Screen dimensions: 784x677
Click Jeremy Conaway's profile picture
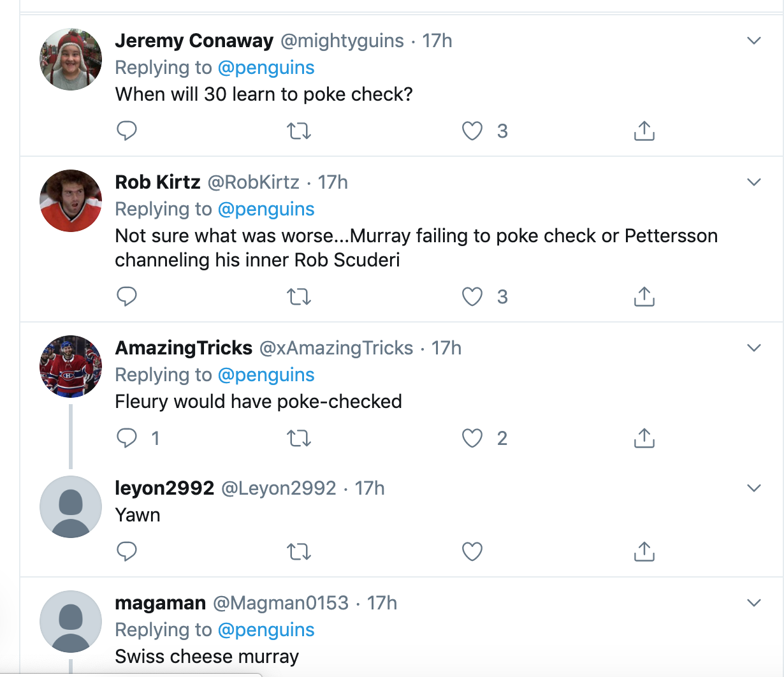(x=71, y=59)
